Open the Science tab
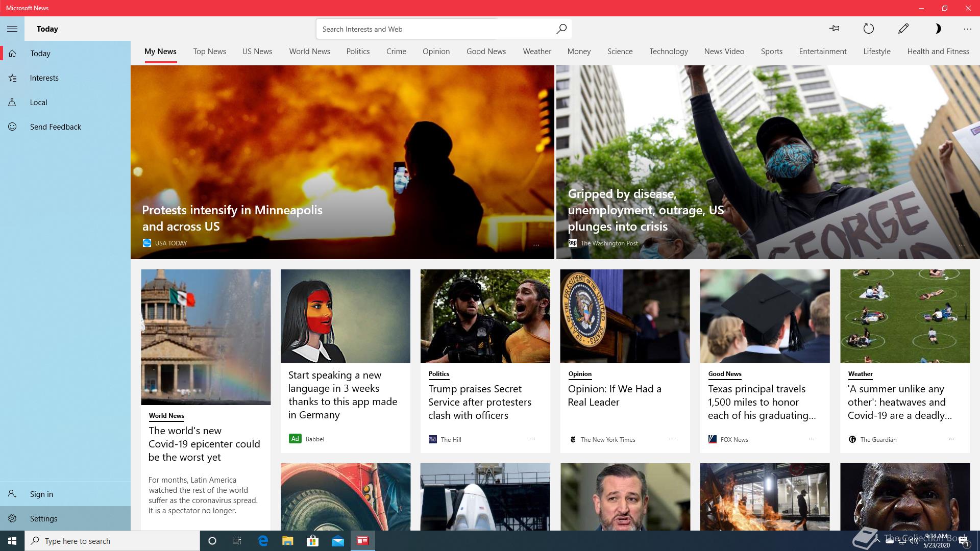 (620, 52)
